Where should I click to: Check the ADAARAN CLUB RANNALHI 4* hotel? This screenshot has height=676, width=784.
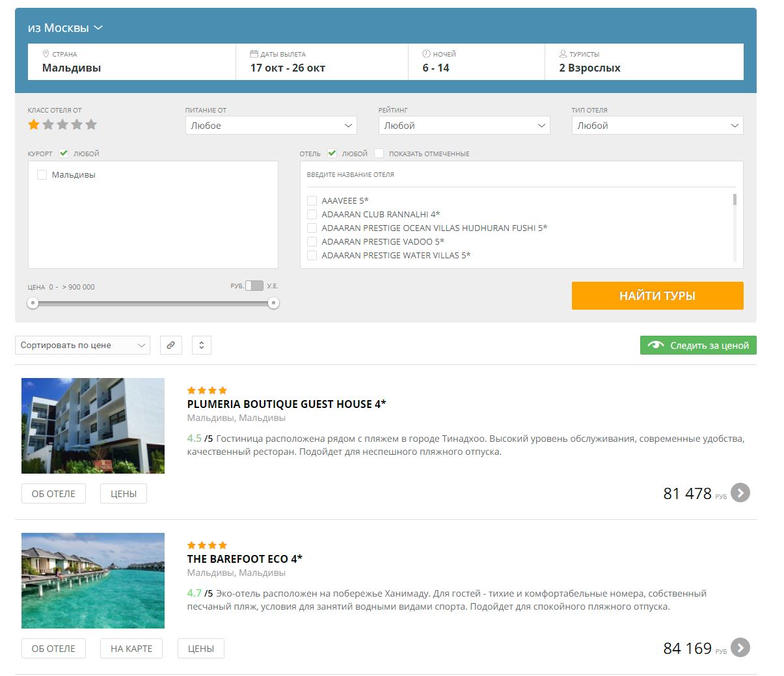[x=312, y=215]
